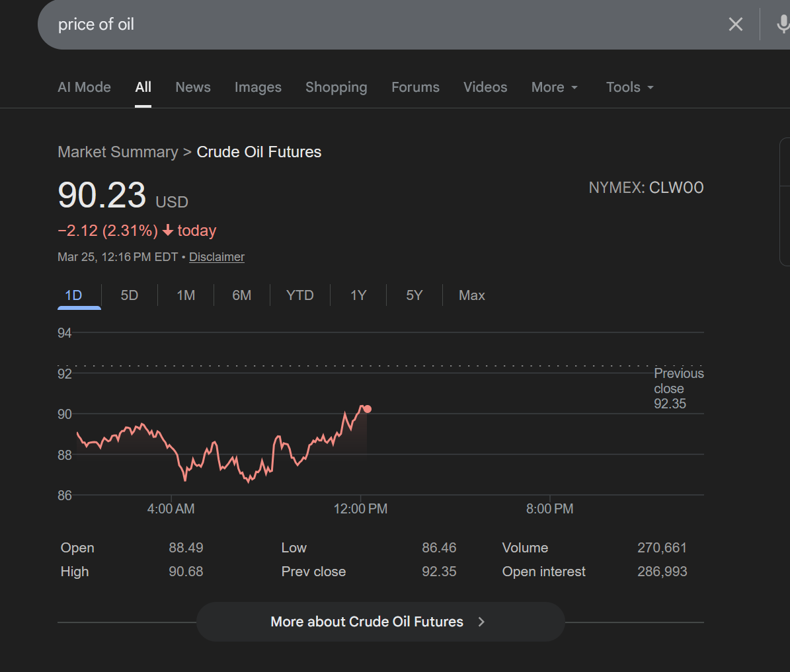Select the 5Y chart range

point(414,295)
